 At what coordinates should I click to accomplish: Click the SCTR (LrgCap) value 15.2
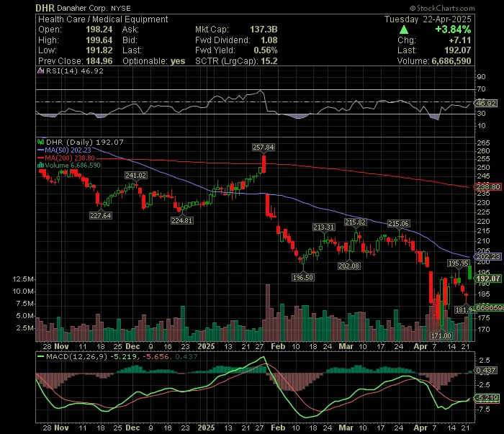[269, 61]
